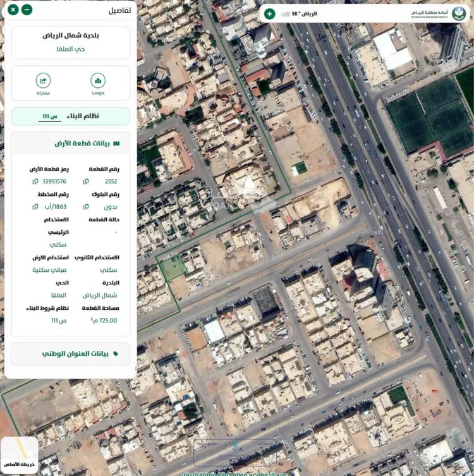Image resolution: width=474 pixels, height=476 pixels.
Task: Click the تفاصيل panel title
Action: (x=120, y=11)
